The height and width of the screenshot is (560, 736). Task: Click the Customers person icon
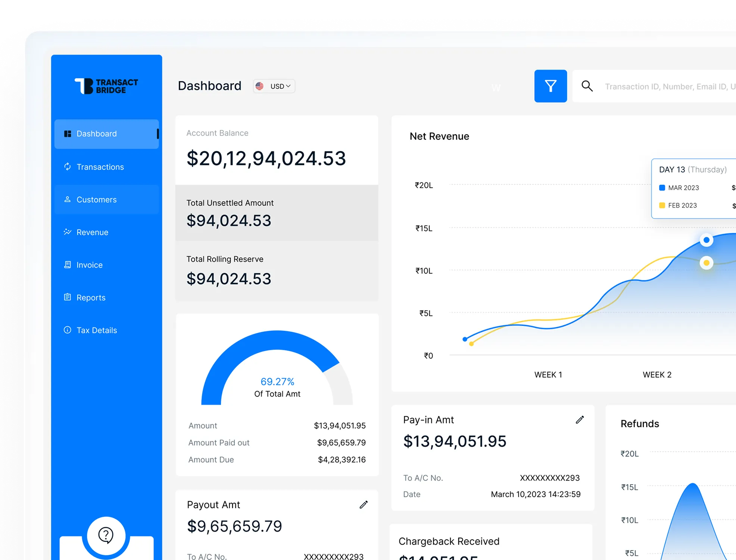point(68,199)
